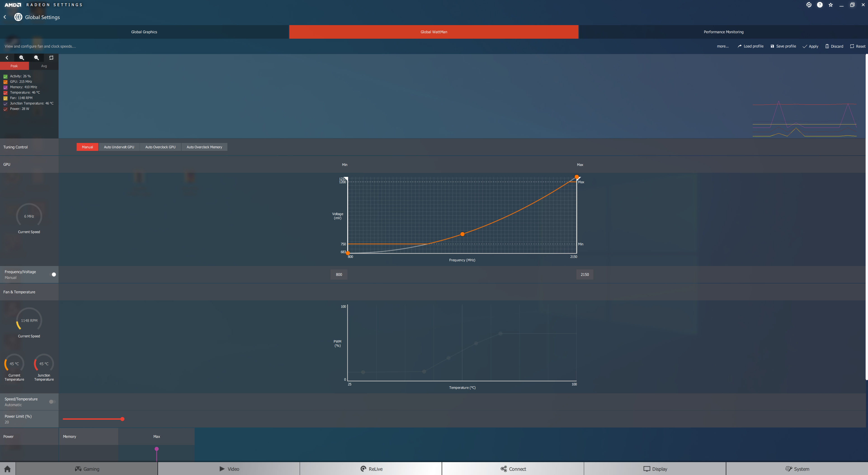The image size is (868, 475).
Task: Zoom out on the performance graph
Action: pos(36,58)
